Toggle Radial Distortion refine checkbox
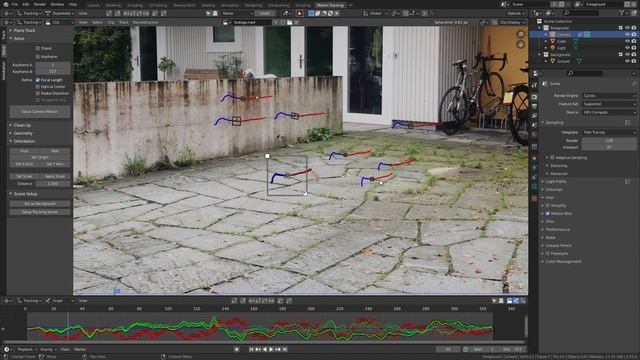 pyautogui.click(x=38, y=93)
